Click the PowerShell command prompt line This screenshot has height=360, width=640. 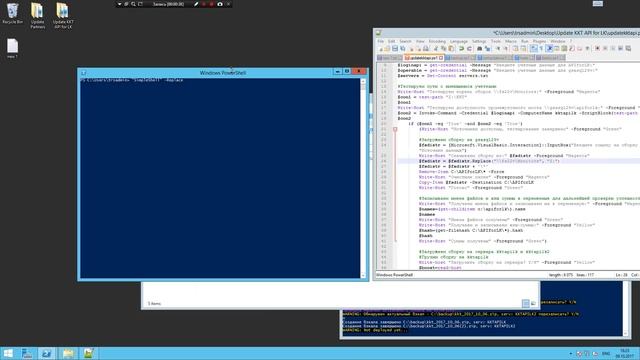pyautogui.click(x=132, y=80)
